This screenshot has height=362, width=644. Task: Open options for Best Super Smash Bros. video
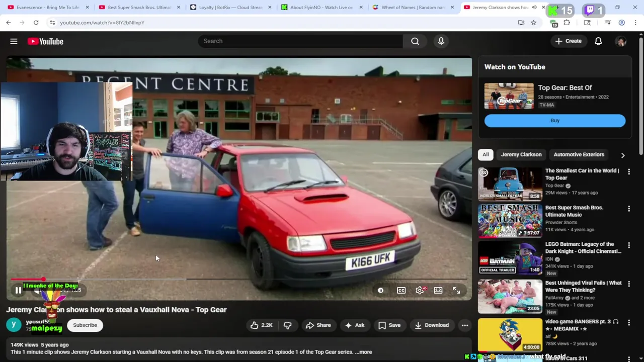tap(629, 209)
